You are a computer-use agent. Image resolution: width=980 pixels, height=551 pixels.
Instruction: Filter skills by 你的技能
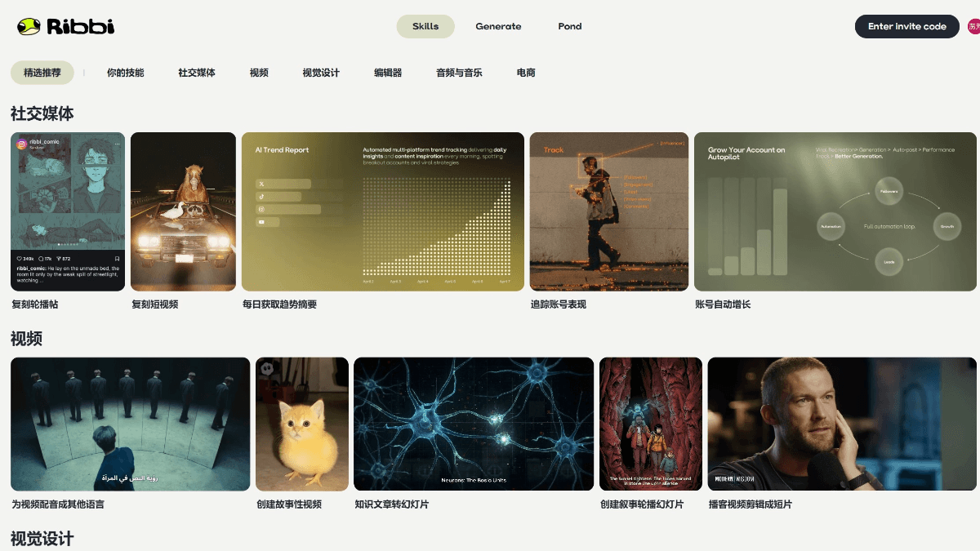point(125,73)
